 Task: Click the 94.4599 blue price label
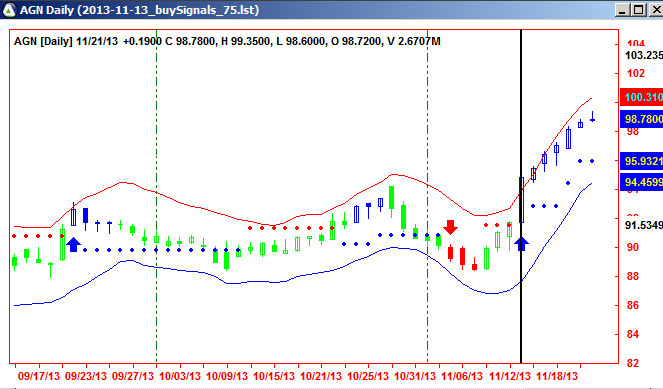[x=641, y=182]
